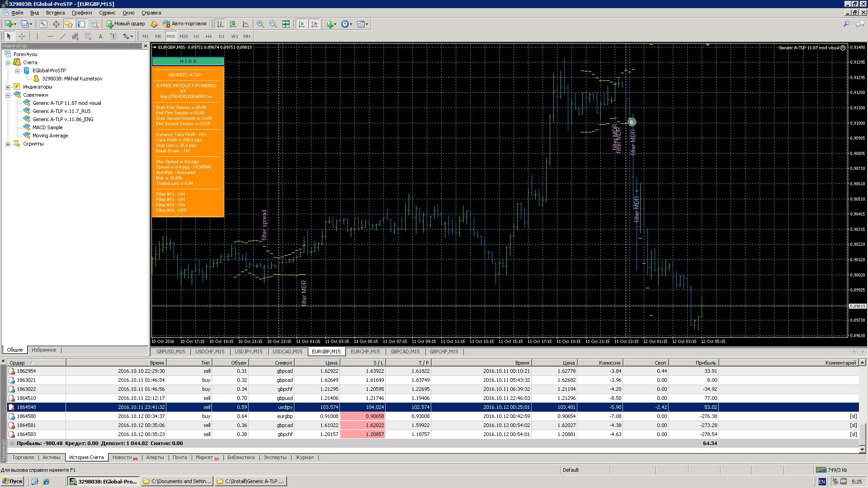This screenshot has width=868, height=488.
Task: Zoom in on the chart
Action: [260, 24]
